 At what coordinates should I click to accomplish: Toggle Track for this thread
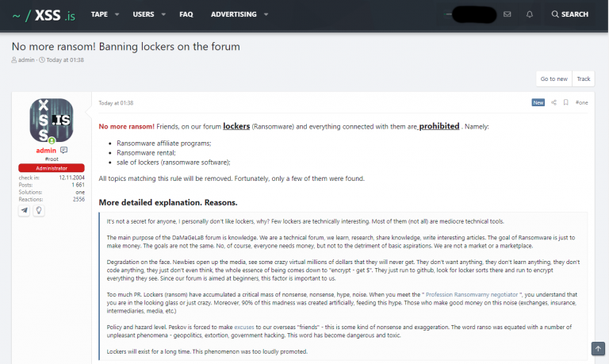pos(584,79)
